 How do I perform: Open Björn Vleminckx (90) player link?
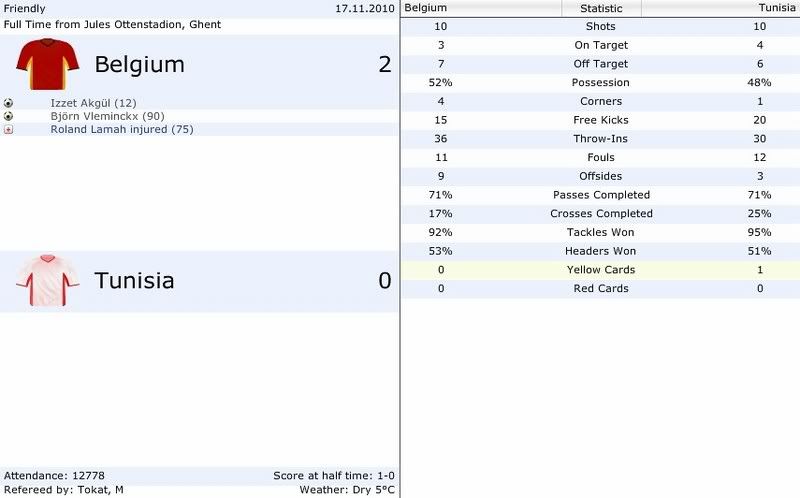point(107,116)
